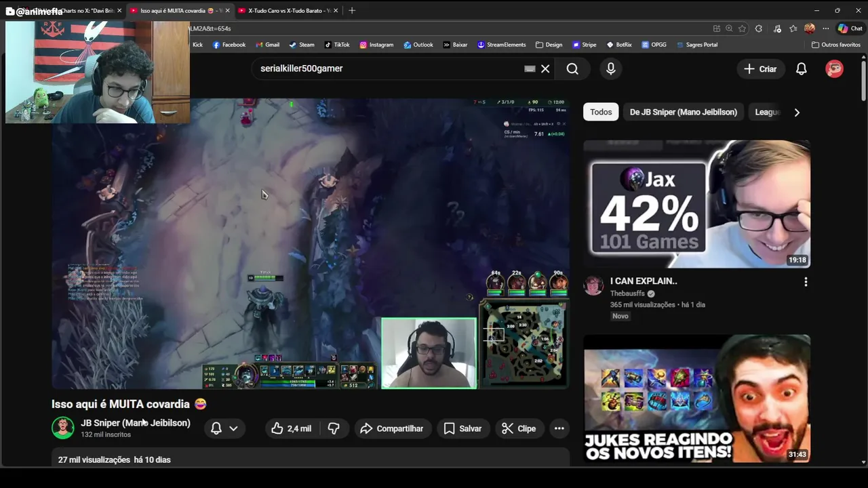Click '132 mil inscritos' subscriber count
868x488 pixels.
(x=106, y=434)
